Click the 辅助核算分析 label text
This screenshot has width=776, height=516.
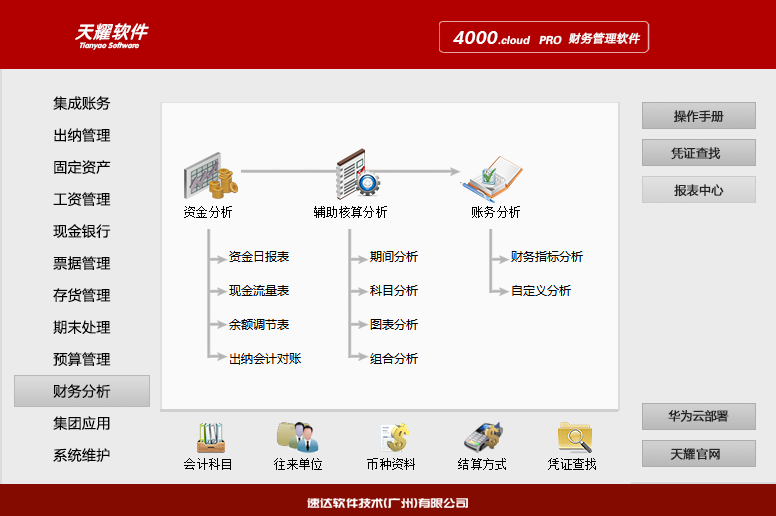(350, 212)
